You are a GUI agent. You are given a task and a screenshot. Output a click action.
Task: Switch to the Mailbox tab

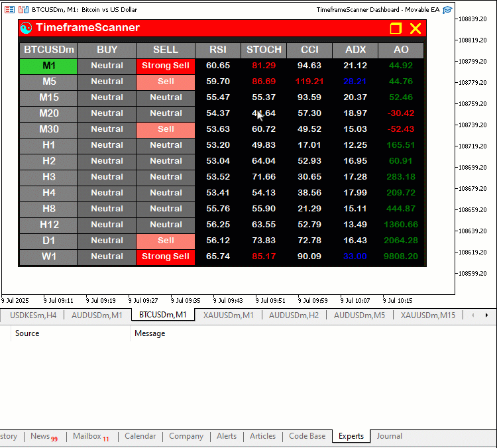91,437
